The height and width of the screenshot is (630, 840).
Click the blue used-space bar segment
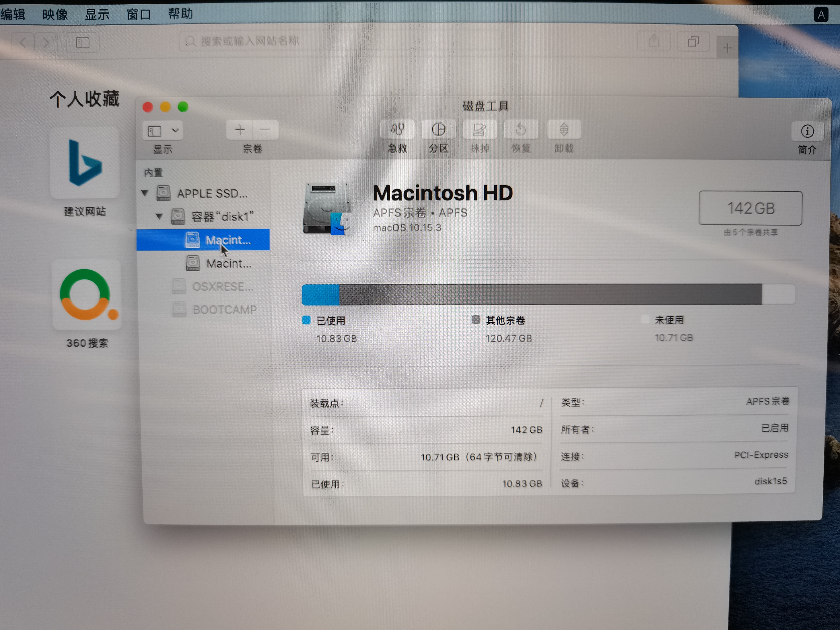pos(320,295)
